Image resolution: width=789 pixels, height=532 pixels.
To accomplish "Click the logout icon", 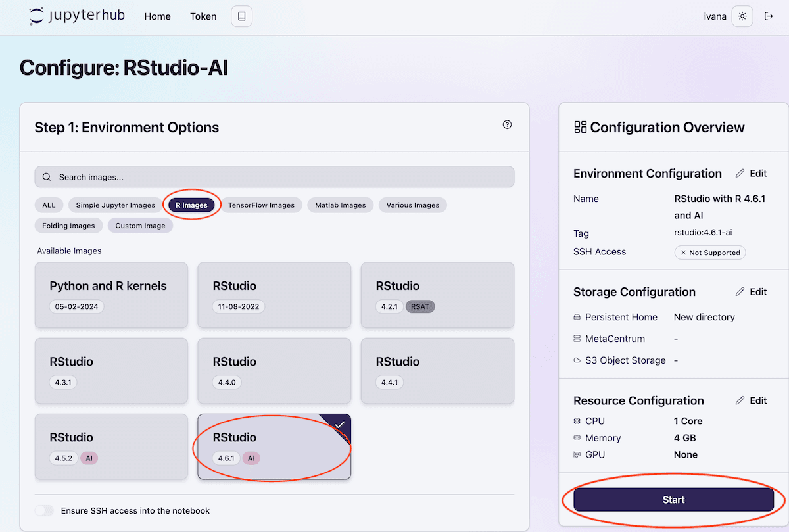I will 769,16.
